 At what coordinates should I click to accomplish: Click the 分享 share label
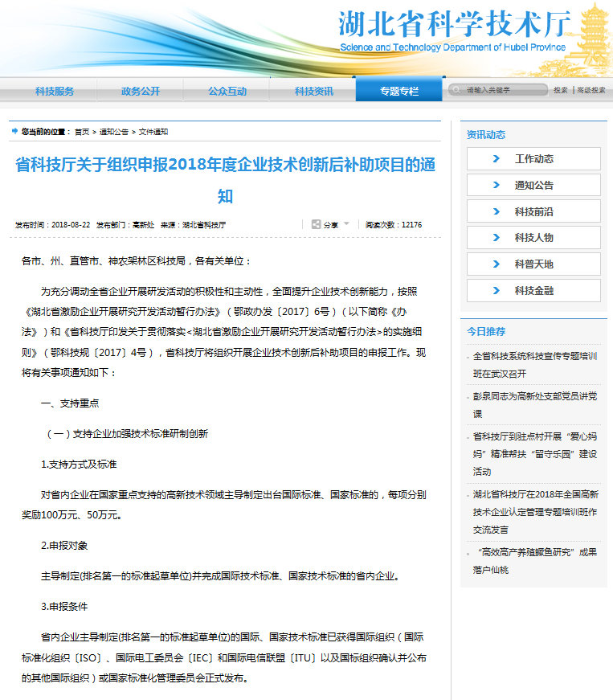tap(330, 225)
